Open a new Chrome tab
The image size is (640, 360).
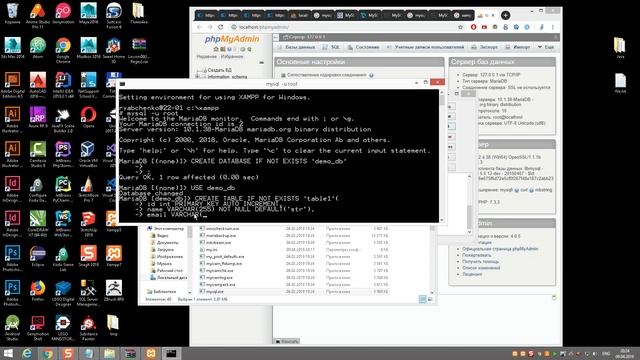point(505,16)
